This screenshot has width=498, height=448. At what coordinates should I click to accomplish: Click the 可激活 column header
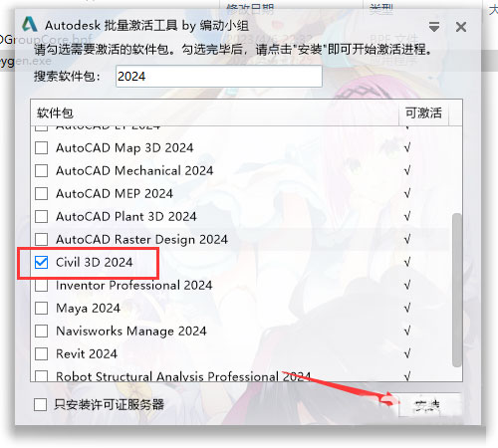coord(423,112)
